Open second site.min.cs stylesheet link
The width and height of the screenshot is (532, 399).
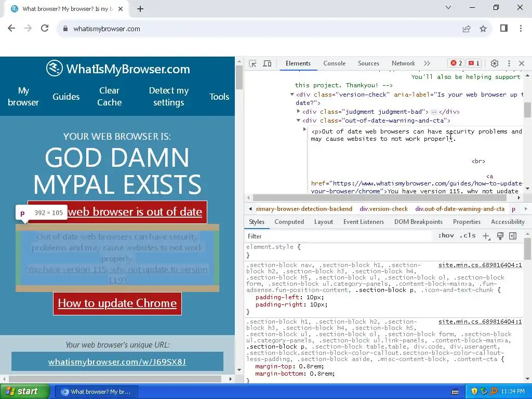[480, 322]
